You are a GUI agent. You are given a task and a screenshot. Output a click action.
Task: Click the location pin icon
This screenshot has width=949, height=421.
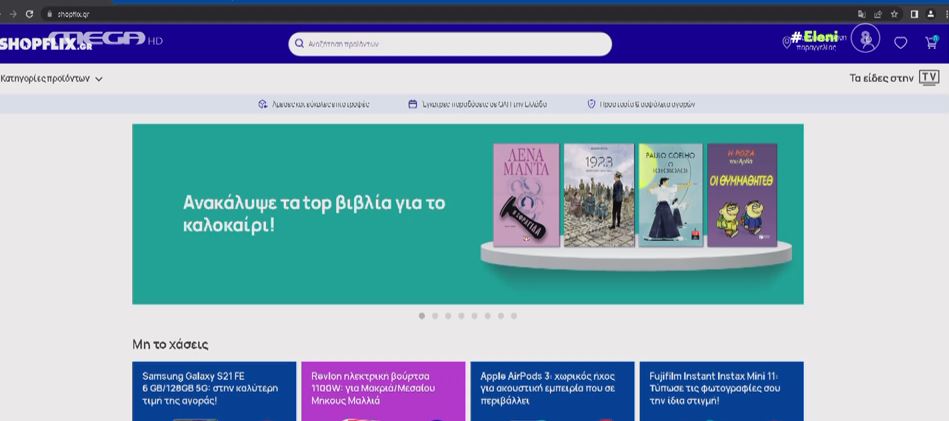(786, 42)
